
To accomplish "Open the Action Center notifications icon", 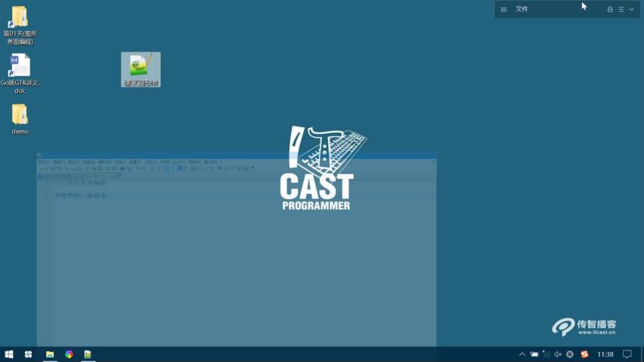I will (x=627, y=354).
